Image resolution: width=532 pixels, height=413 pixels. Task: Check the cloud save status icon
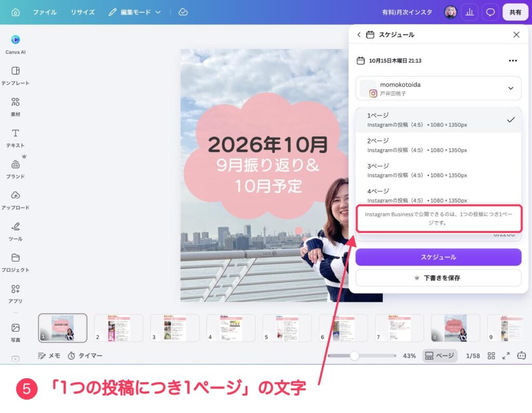tap(183, 12)
